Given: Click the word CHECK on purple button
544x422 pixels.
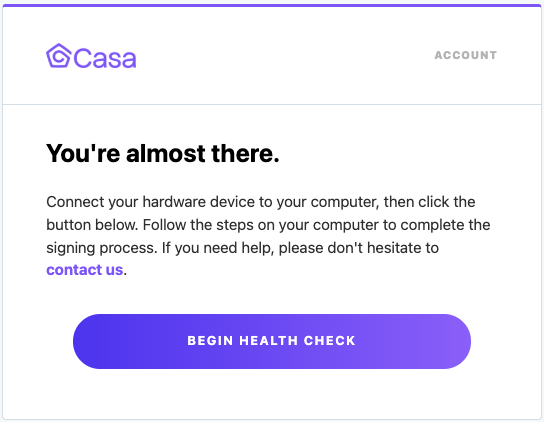Looking at the screenshot, I should [x=330, y=341].
